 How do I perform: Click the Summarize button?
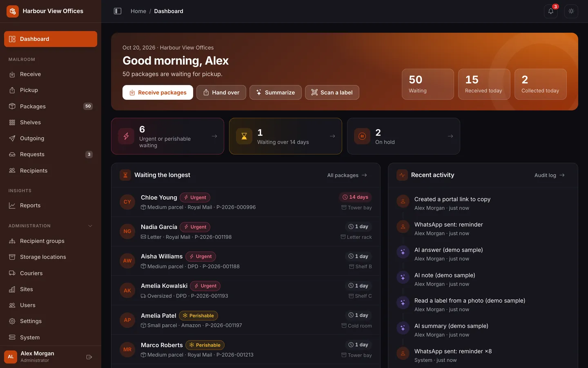tap(276, 92)
